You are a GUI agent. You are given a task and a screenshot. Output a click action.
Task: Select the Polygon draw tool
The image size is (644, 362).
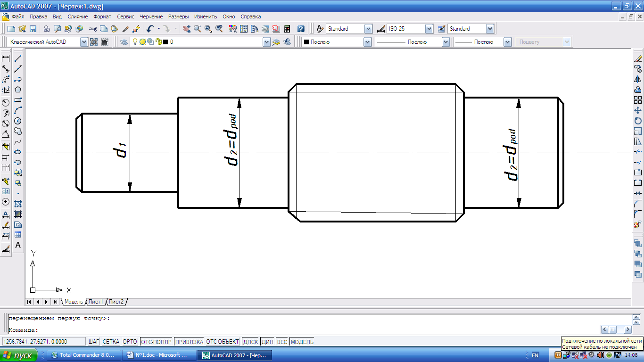[x=18, y=90]
